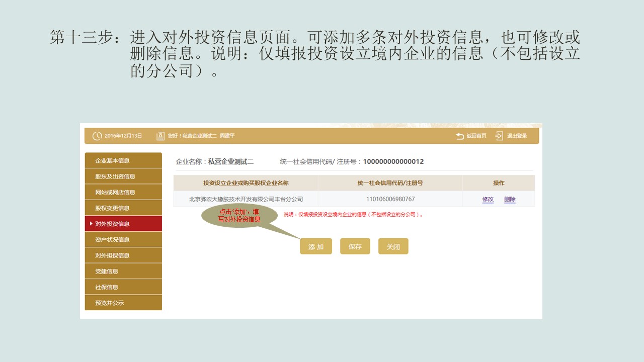The image size is (644, 362).
Task: Click the 保存 button to save
Action: (355, 246)
